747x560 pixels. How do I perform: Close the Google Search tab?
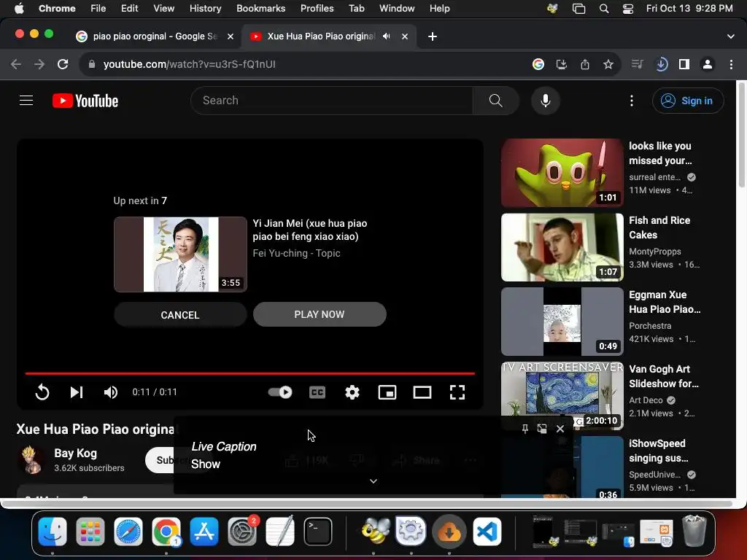231,36
